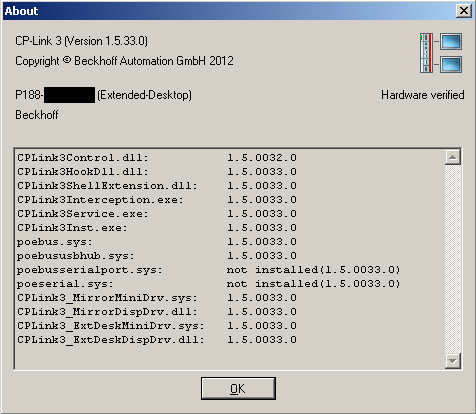Select the poebususbhub.sys row

157,255
